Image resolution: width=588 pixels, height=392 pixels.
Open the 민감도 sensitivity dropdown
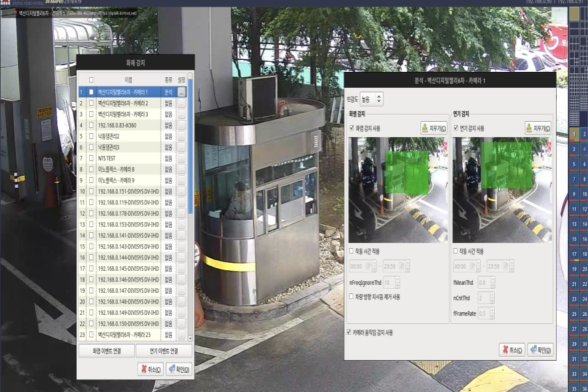point(372,99)
